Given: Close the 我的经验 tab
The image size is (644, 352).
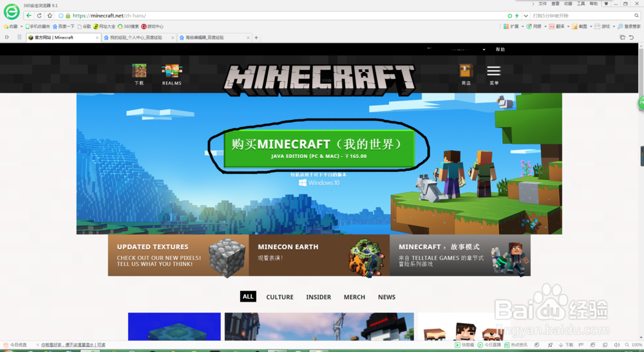Looking at the screenshot, I should [173, 37].
